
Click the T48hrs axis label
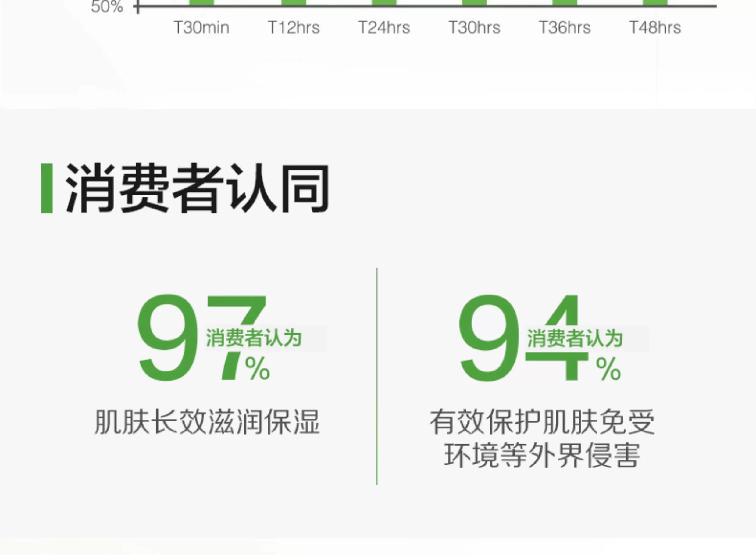(x=655, y=27)
